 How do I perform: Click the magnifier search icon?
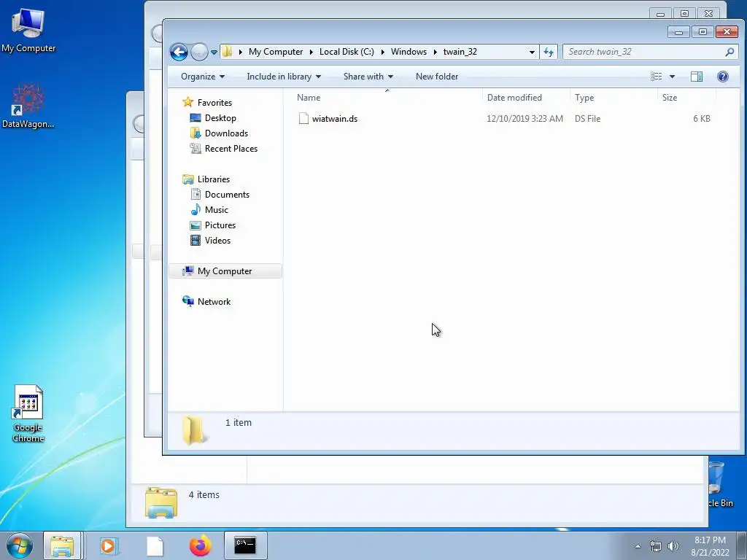pos(729,52)
